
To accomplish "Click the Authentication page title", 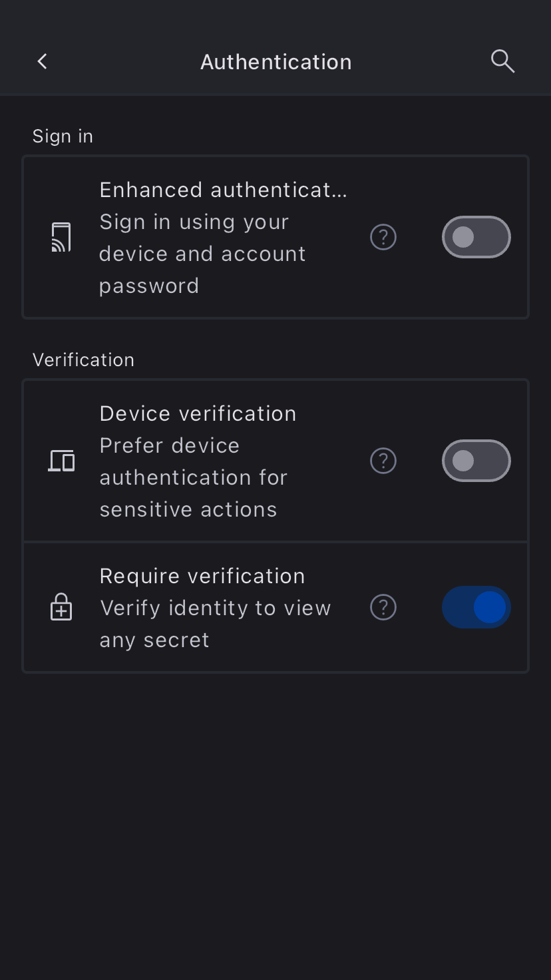I will click(x=275, y=62).
